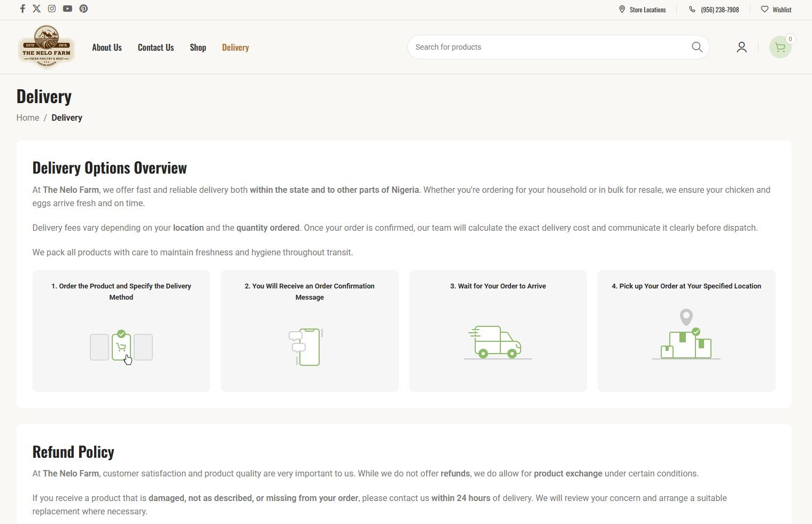Open the Pinterest social icon

(x=83, y=9)
